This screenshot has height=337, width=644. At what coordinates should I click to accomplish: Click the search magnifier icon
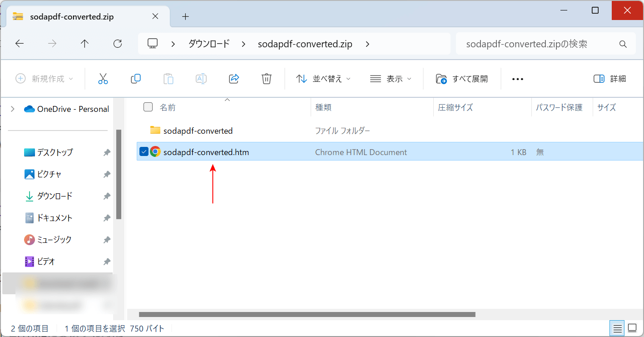point(623,44)
